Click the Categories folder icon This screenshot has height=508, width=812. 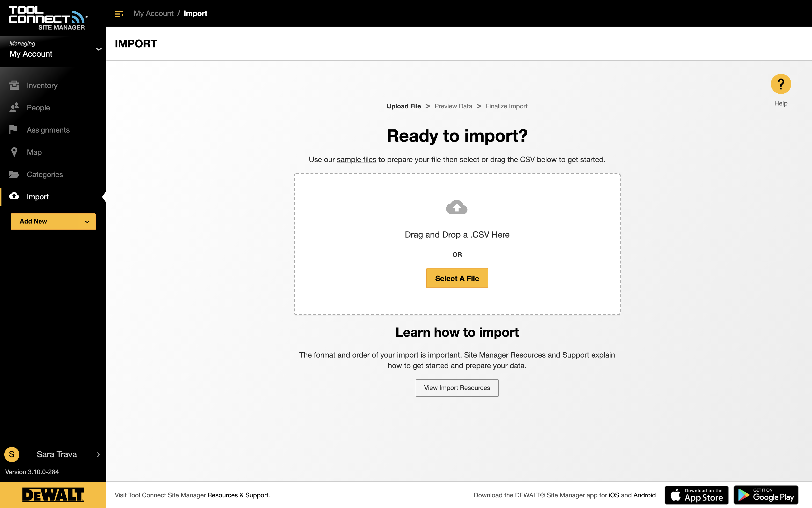click(14, 174)
